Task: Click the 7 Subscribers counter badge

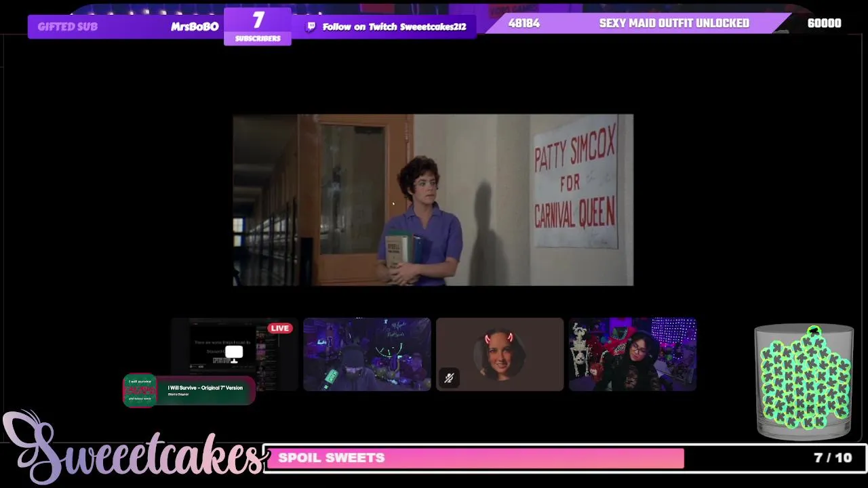Action: 258,26
